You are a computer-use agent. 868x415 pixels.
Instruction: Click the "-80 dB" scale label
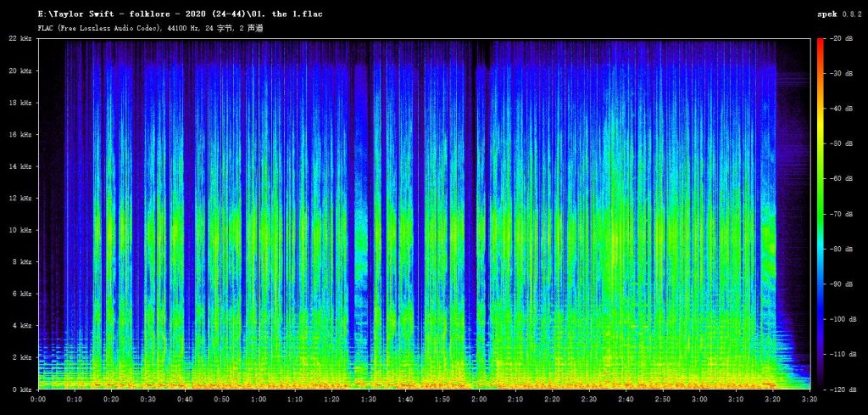coord(842,249)
